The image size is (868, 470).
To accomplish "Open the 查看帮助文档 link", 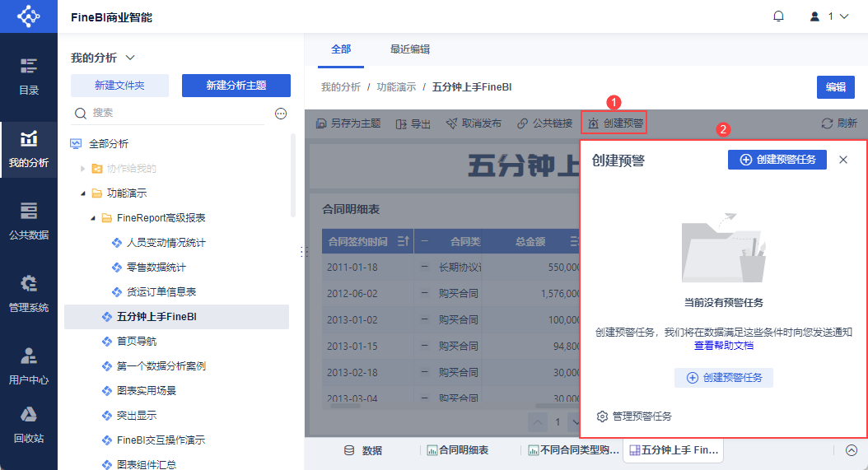I will pyautogui.click(x=724, y=346).
